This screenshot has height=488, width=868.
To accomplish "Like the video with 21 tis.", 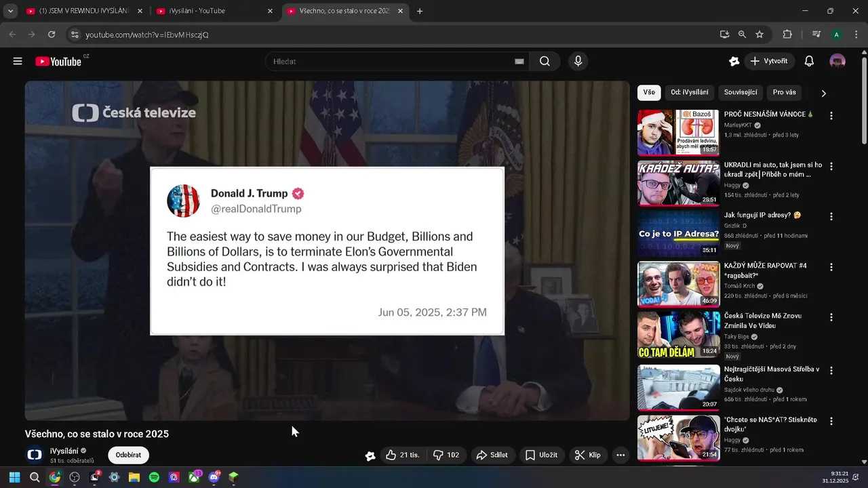I will coord(403,455).
